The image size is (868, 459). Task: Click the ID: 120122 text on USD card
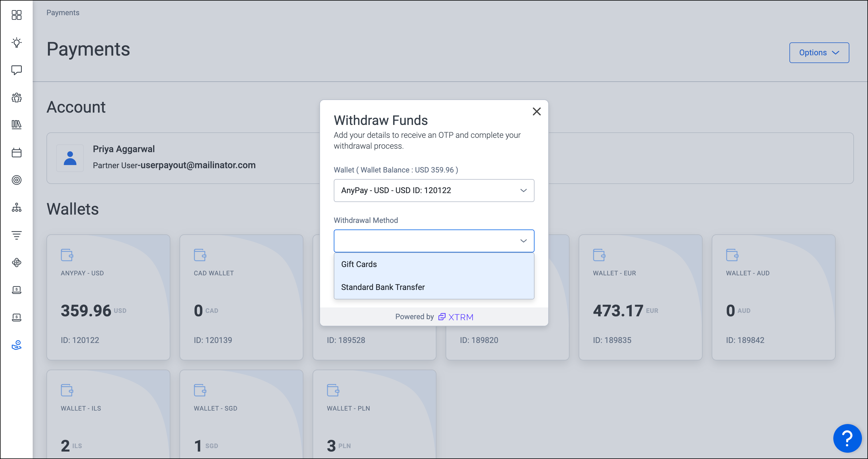pyautogui.click(x=80, y=340)
